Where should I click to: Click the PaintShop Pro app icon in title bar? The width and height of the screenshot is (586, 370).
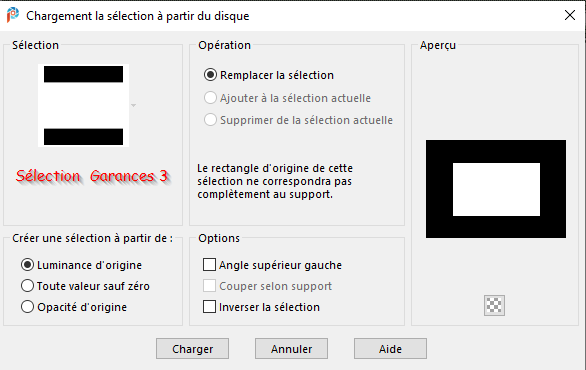13,15
